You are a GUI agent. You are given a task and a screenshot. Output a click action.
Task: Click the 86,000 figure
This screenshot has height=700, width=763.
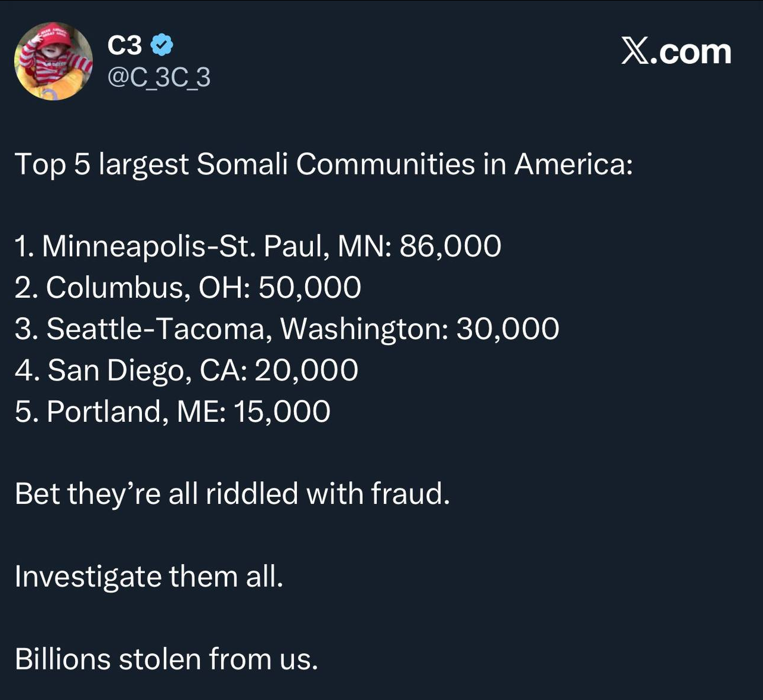pos(450,246)
